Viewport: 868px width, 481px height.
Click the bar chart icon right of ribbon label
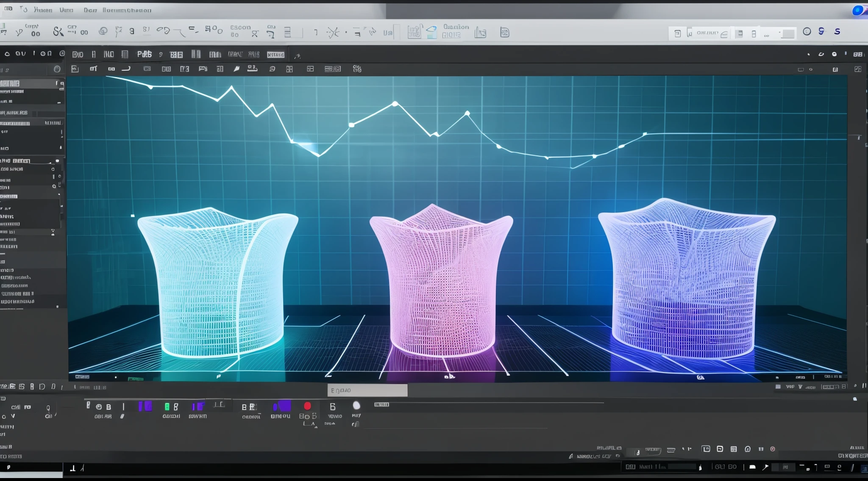pos(480,33)
